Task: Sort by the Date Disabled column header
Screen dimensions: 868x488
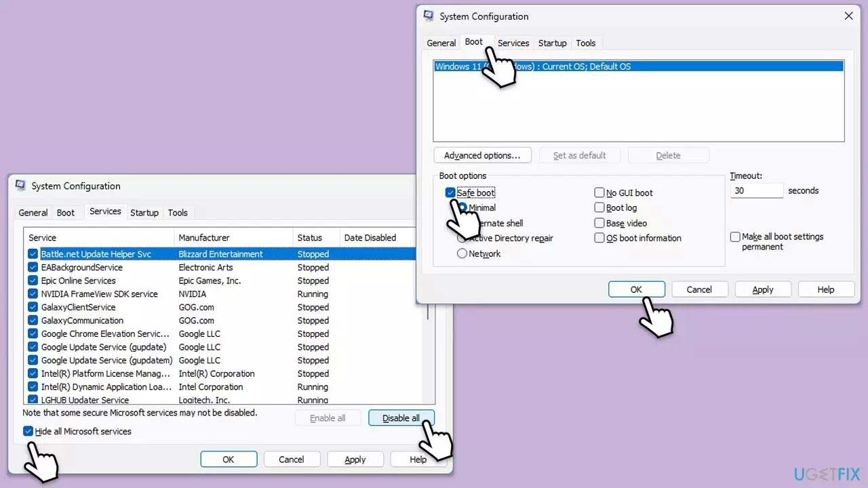Action: 378,238
